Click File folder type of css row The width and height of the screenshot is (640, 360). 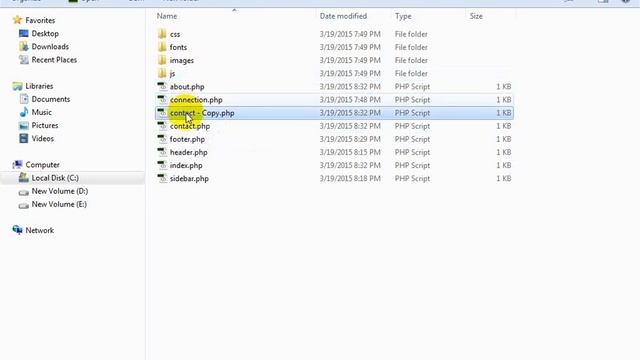[x=411, y=34]
